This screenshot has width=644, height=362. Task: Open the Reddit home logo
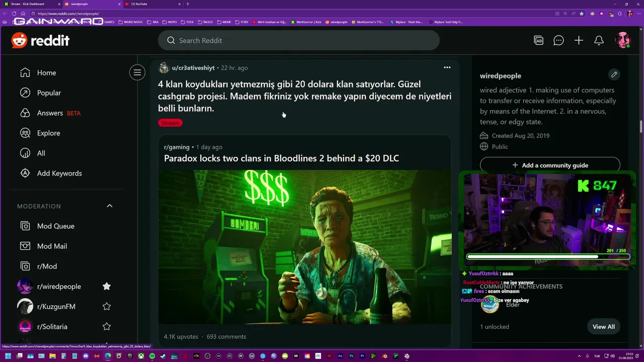point(40,40)
